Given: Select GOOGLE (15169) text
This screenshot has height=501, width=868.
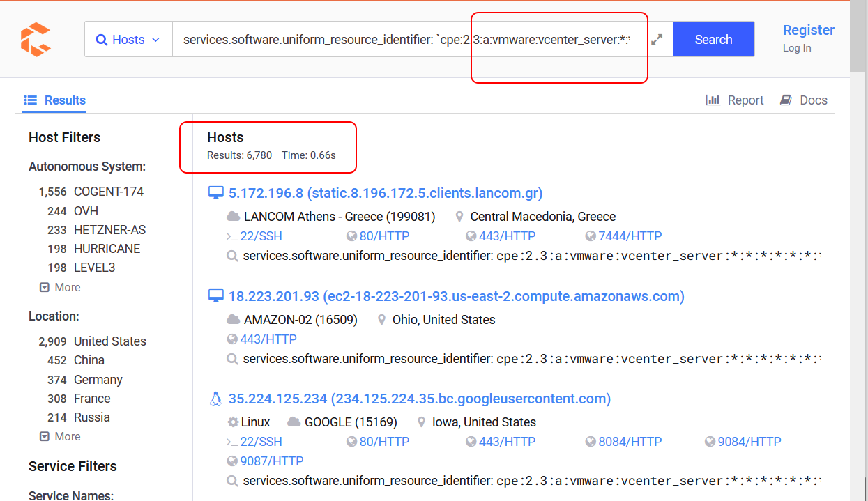Looking at the screenshot, I should click(351, 422).
